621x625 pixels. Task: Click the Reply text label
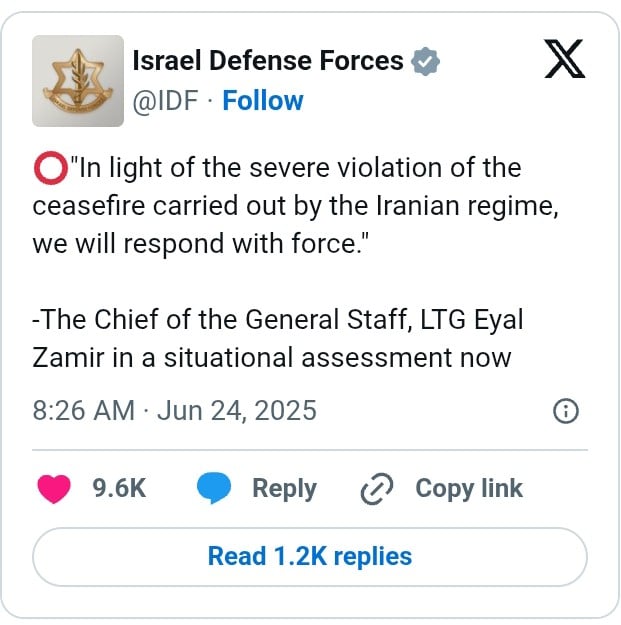[x=285, y=489]
